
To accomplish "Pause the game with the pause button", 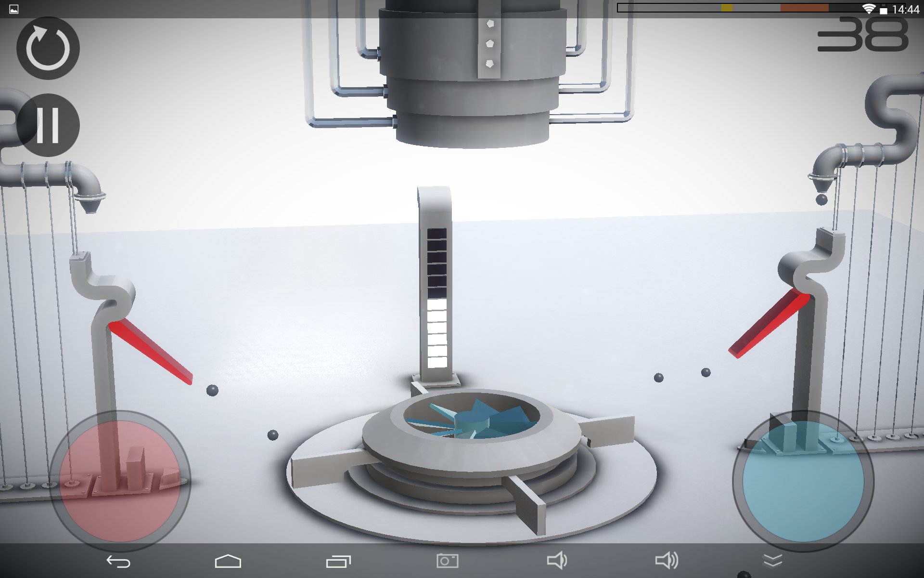I will coord(48,125).
